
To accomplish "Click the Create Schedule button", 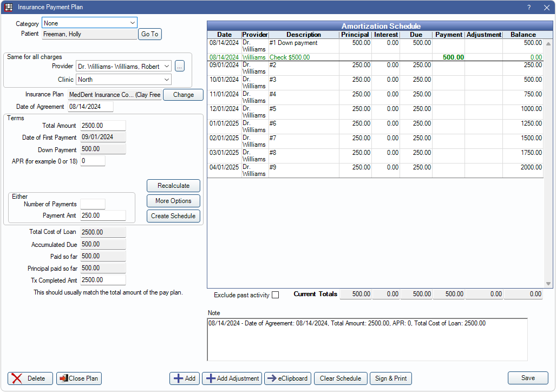I will pyautogui.click(x=173, y=216).
